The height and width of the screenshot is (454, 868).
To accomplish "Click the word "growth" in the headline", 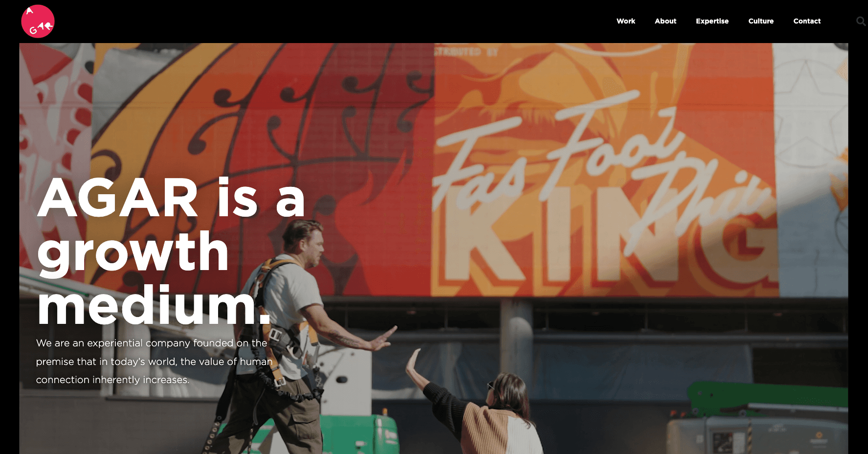I will click(133, 253).
